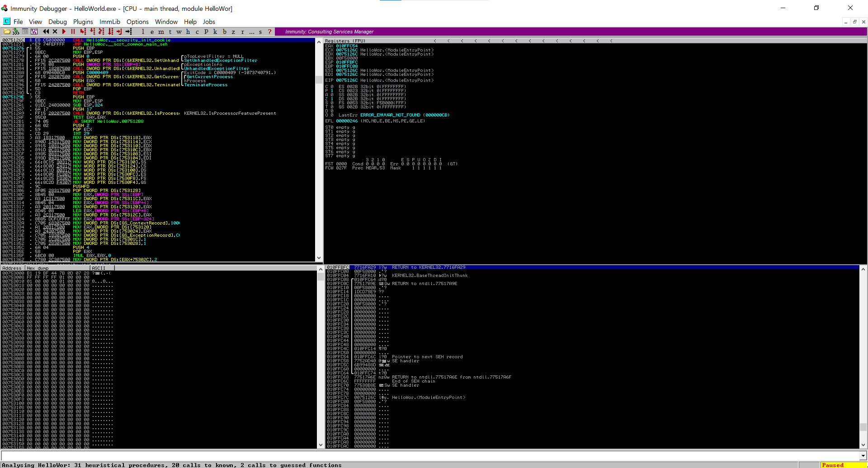Click the Step over toolbar icon

pyautogui.click(x=92, y=32)
